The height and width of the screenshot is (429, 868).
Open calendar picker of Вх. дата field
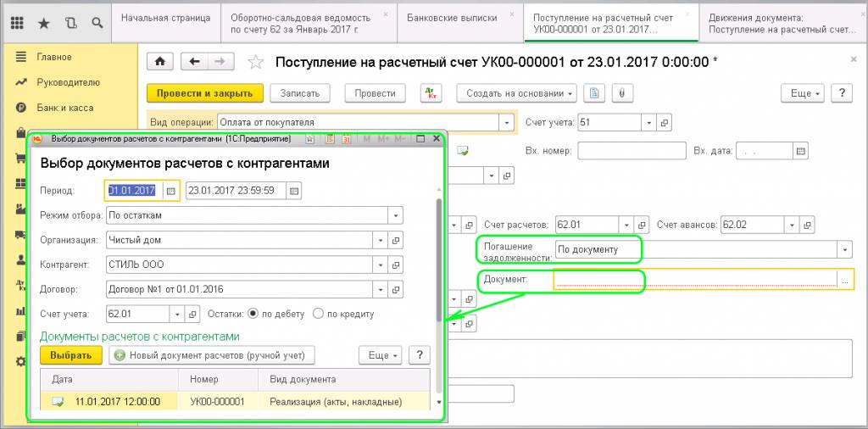pyautogui.click(x=800, y=151)
